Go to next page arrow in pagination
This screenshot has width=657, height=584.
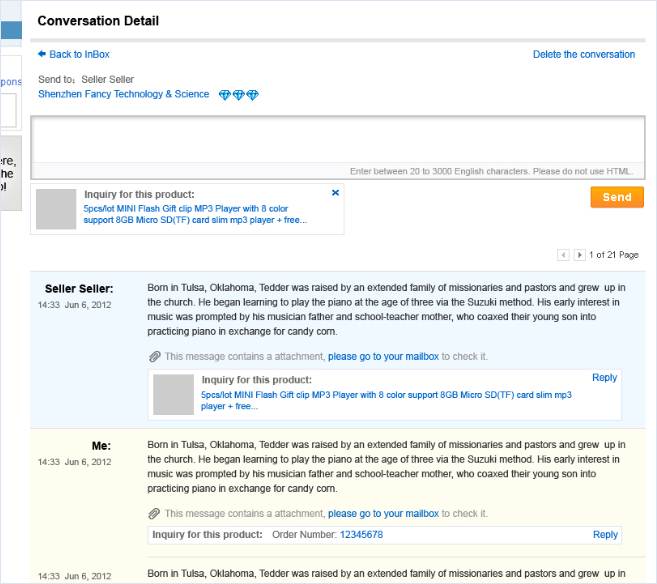579,255
